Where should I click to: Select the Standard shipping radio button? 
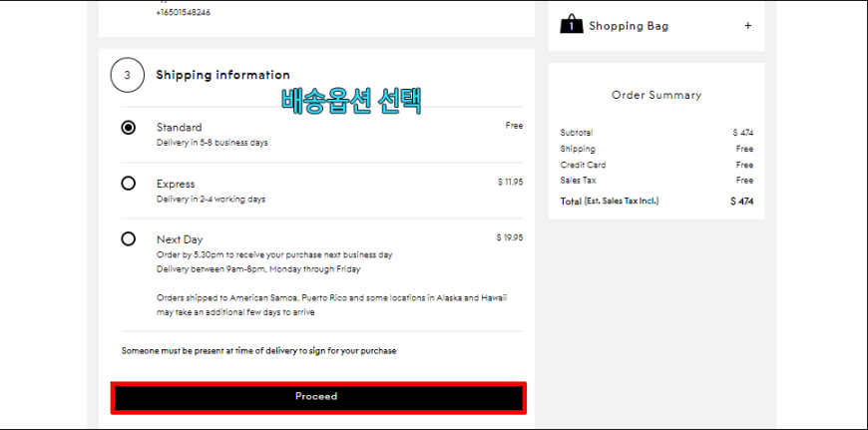coord(128,128)
